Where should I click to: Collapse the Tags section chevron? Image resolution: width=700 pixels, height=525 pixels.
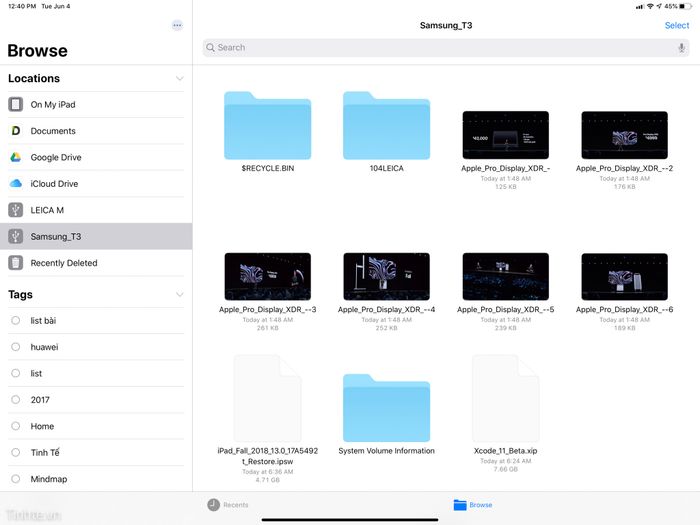point(180,295)
